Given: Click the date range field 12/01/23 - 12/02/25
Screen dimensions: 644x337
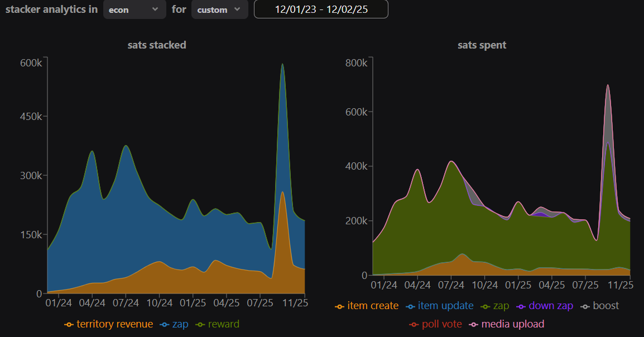Looking at the screenshot, I should (321, 9).
